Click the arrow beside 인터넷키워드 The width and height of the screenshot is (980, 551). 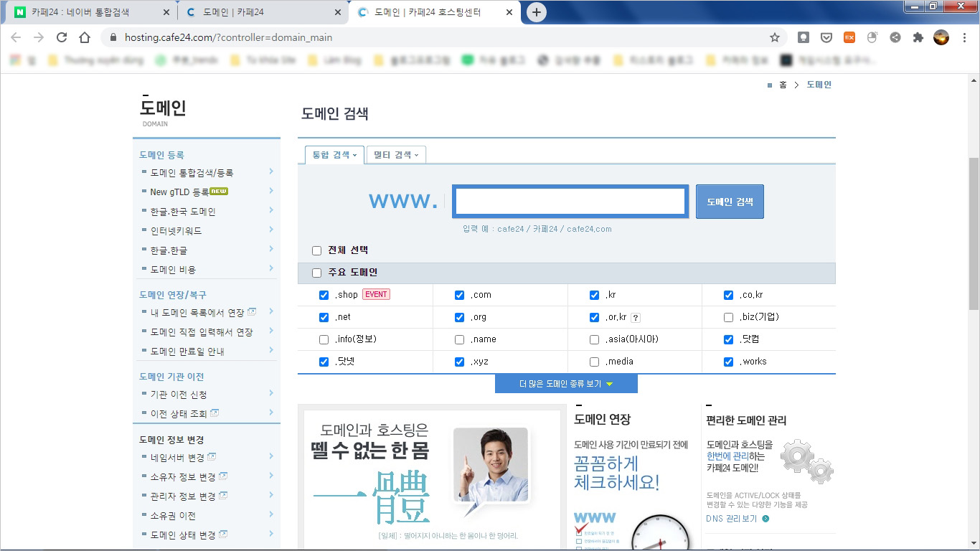point(271,230)
